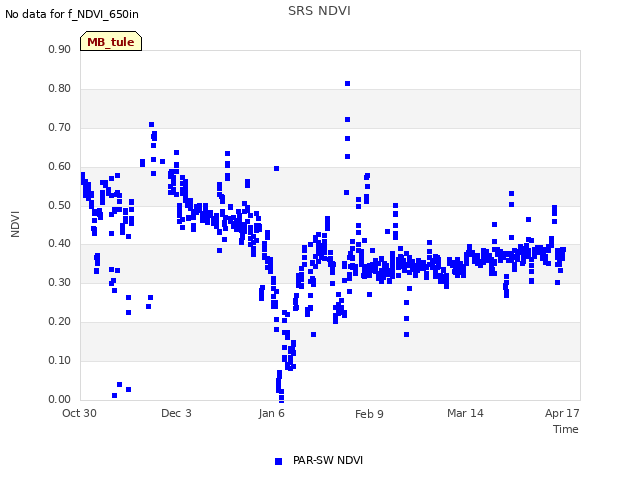Click the Feb 9 x-axis label
The image size is (640, 480).
click(x=369, y=414)
